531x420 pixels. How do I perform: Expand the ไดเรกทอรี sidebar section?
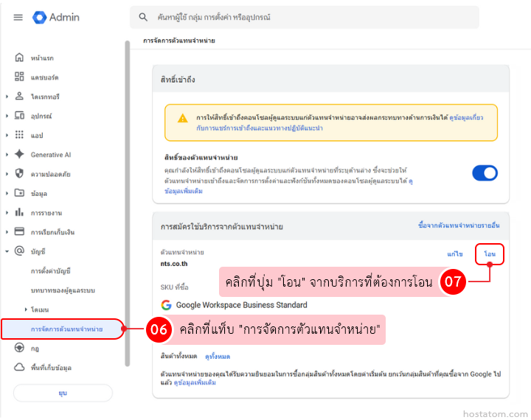[x=7, y=97]
